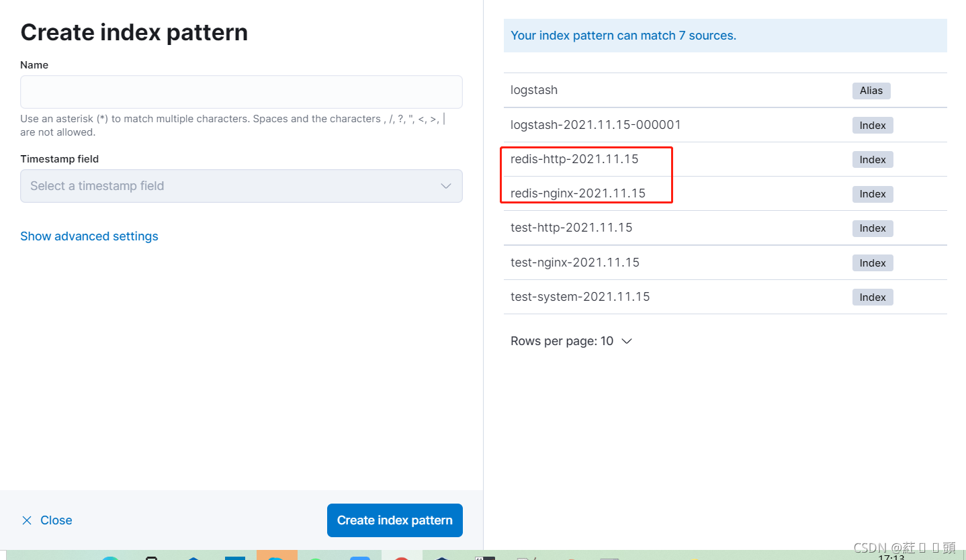
Task: Select logstash-2021.11.15-000001 source name
Action: pyautogui.click(x=596, y=125)
